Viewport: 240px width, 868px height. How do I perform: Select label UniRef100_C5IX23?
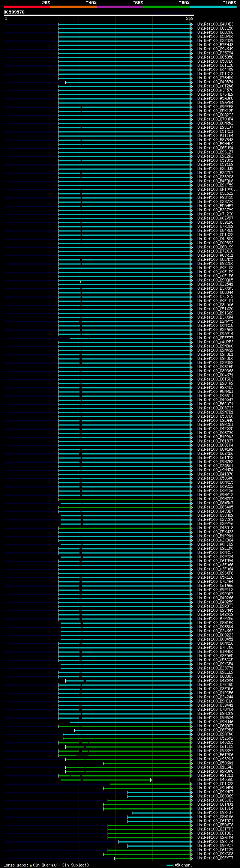215,784
